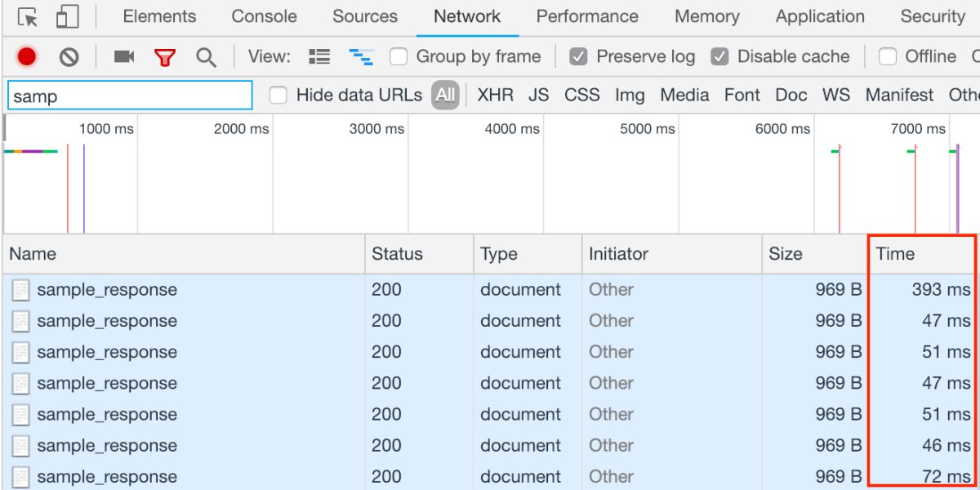This screenshot has height=490, width=980.
Task: Filter requests by XHR type
Action: click(495, 96)
